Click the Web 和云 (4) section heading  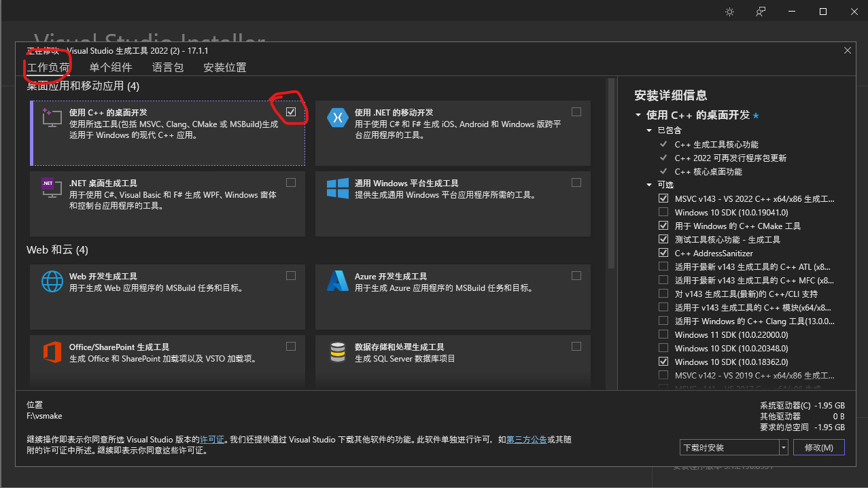pyautogui.click(x=58, y=249)
